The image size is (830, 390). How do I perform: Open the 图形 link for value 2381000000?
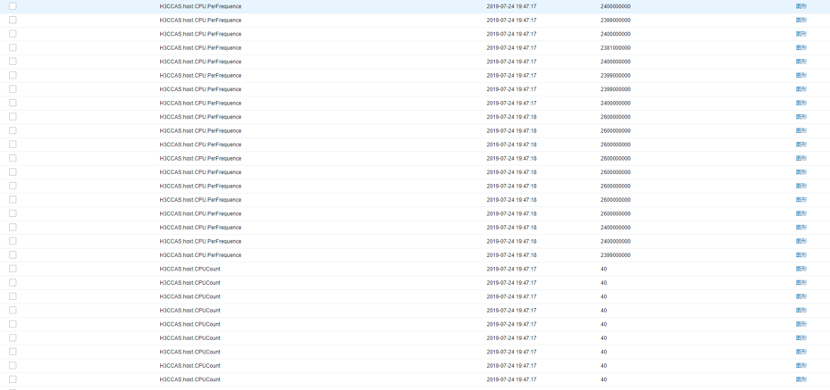click(x=801, y=48)
